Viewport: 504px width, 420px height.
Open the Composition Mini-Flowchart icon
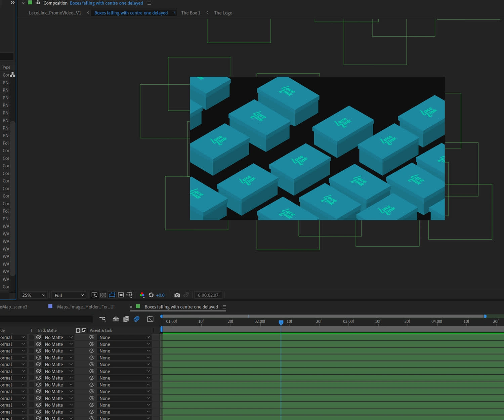(x=102, y=319)
